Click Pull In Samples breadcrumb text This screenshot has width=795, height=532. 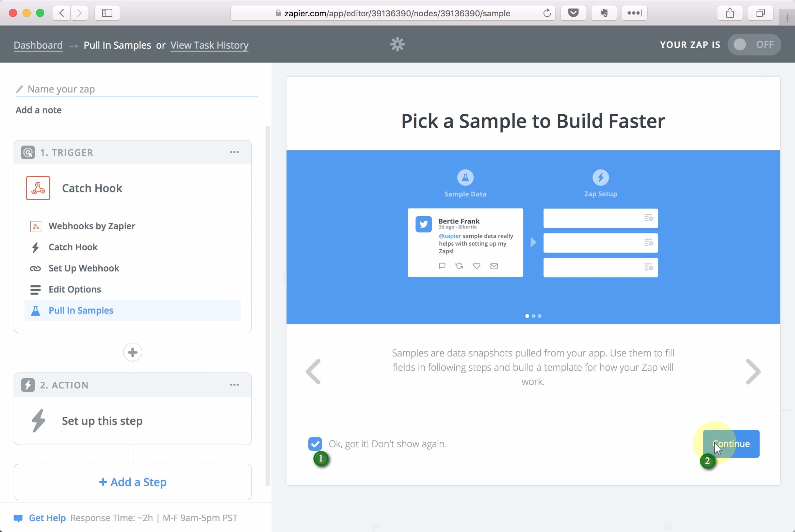[117, 45]
